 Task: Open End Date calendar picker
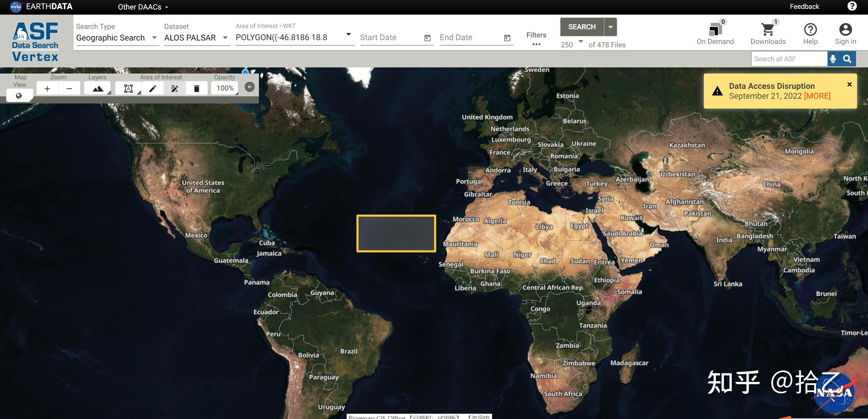[507, 38]
